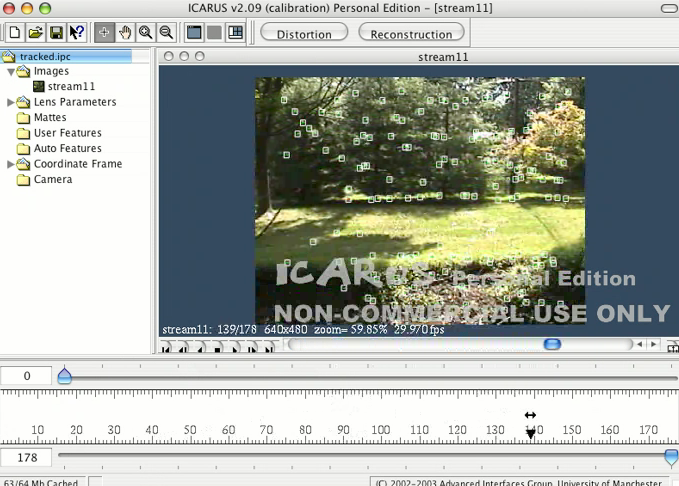
Task: Select the tracked.ipc project root
Action: [x=66, y=56]
